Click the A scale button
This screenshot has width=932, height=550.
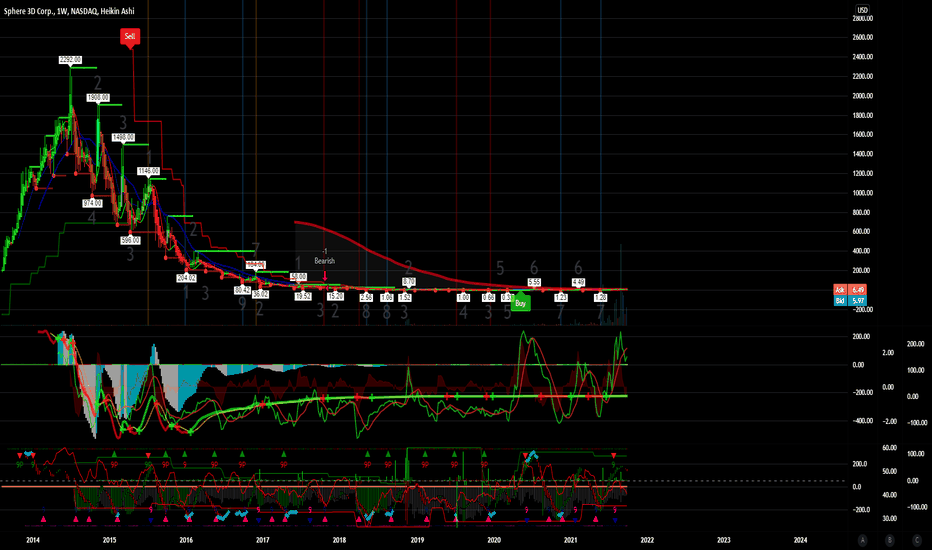pos(862,540)
